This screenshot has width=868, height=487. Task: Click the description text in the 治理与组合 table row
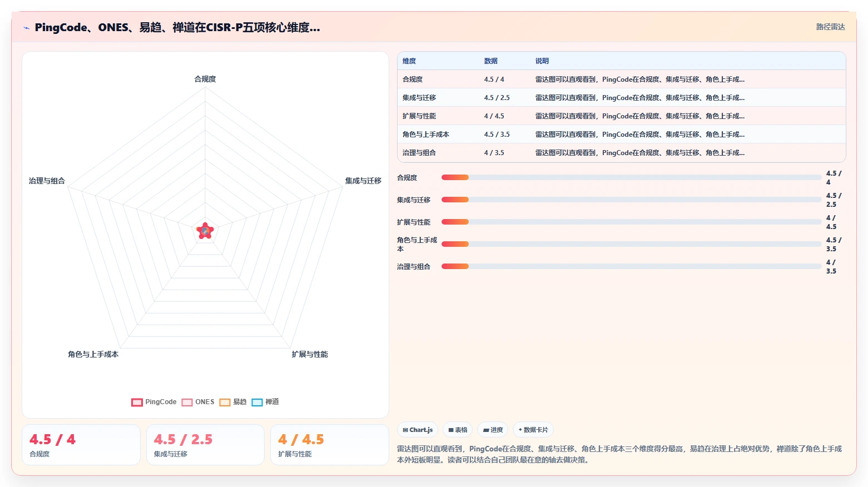tap(640, 153)
